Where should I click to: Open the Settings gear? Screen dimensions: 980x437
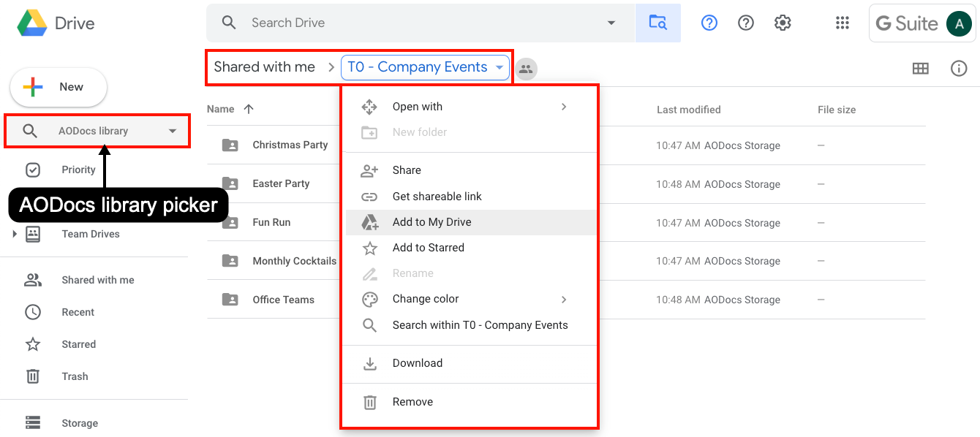coord(783,23)
